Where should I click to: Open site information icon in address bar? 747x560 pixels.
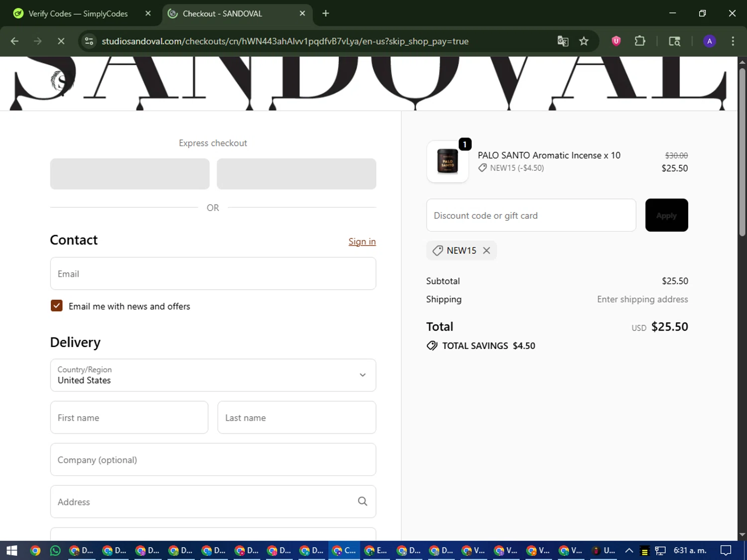point(89,41)
